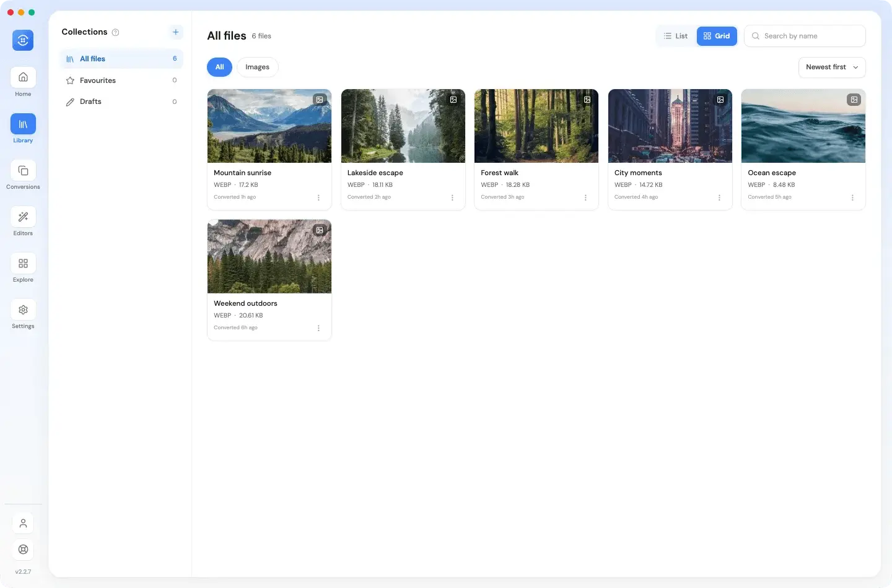Open the Drafts collection

click(x=121, y=102)
